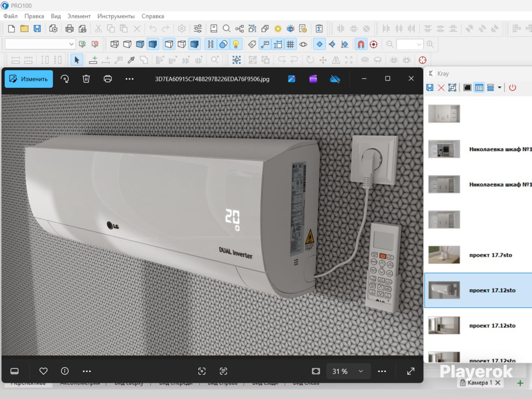Delete the image with the trash icon
The height and width of the screenshot is (399, 532).
pyautogui.click(x=86, y=79)
